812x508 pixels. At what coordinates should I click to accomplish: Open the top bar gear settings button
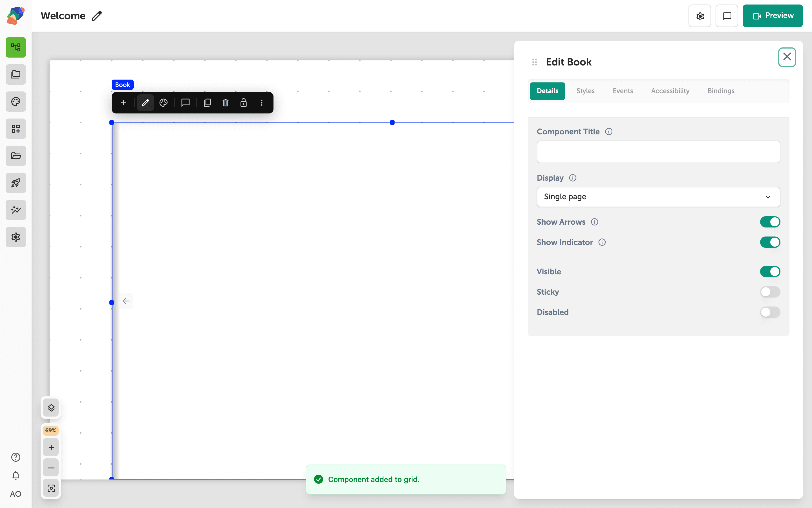pos(700,16)
